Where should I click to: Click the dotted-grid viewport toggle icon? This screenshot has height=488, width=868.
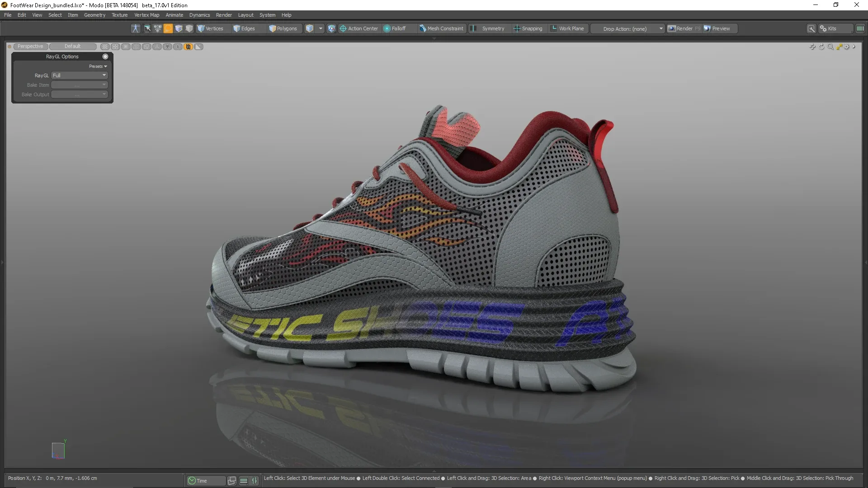click(105, 47)
